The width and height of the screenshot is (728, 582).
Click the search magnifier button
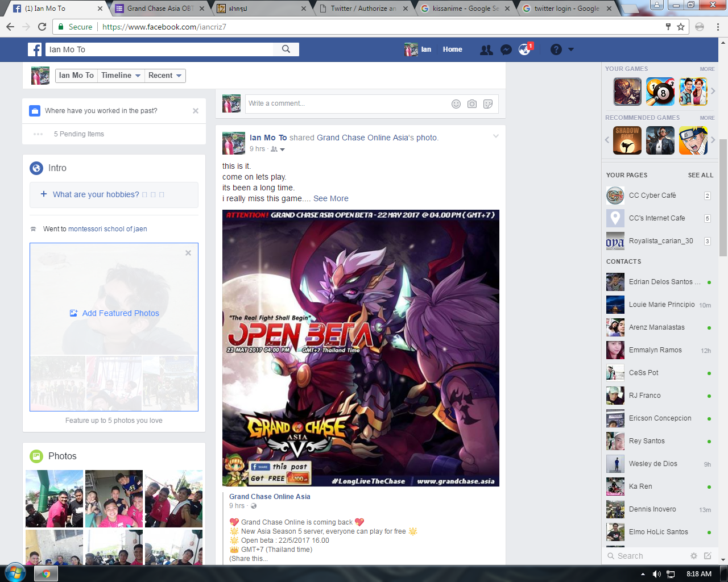point(286,49)
